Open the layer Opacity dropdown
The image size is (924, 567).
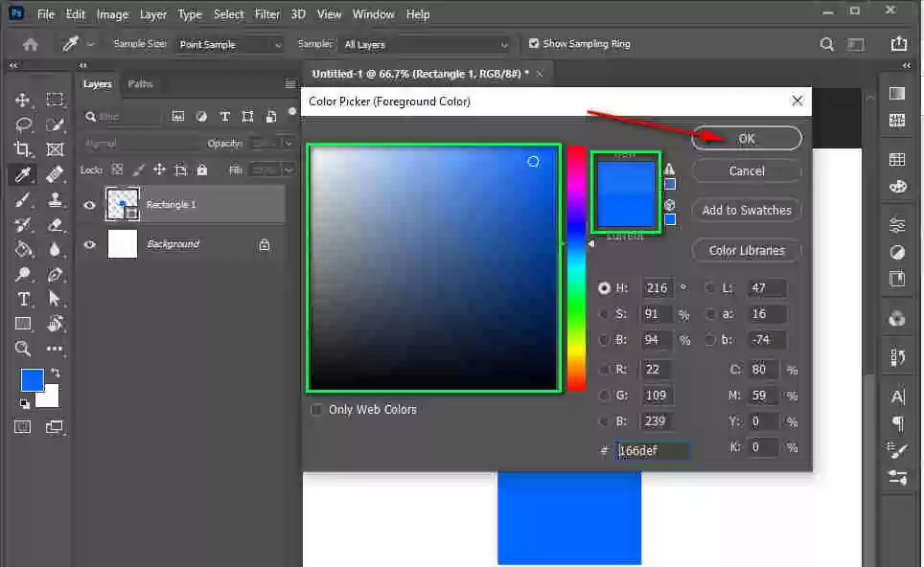pos(289,143)
